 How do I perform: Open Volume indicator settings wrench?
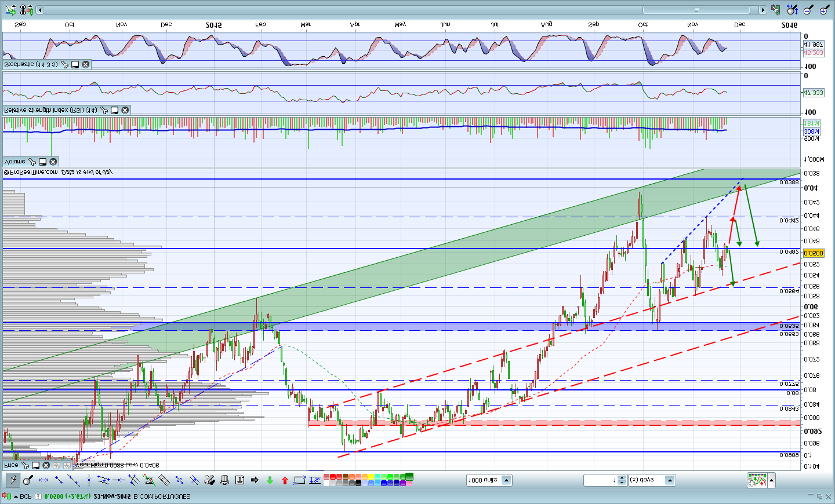(x=32, y=162)
